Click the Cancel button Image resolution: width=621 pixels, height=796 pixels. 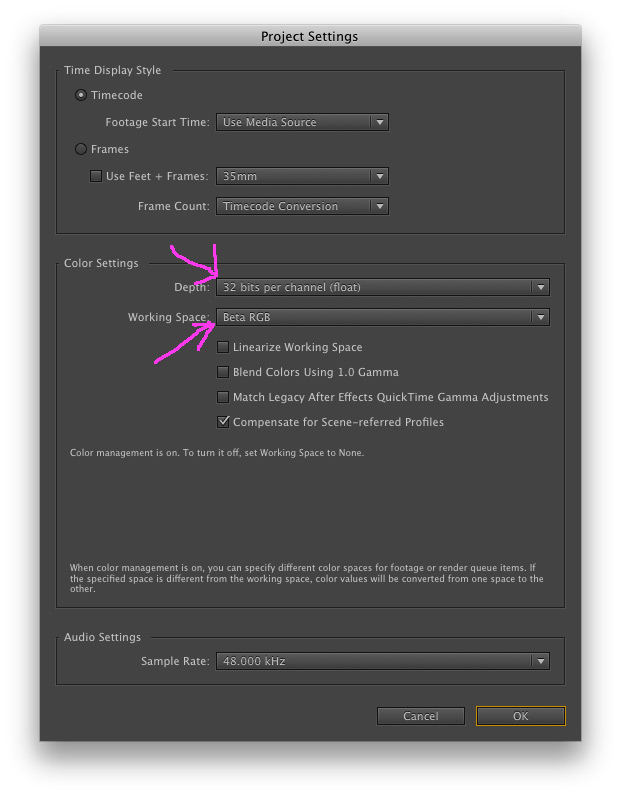pos(420,716)
